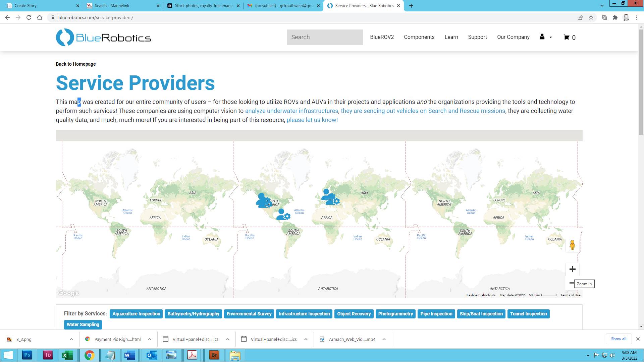Click the browser forward arrow
Screen dimensions: 644x362
18,17
